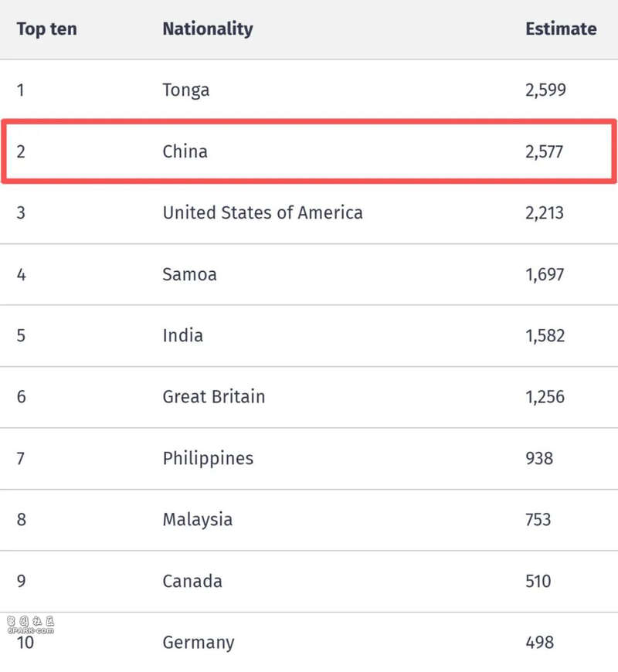Click China in the highlighted row

click(185, 151)
